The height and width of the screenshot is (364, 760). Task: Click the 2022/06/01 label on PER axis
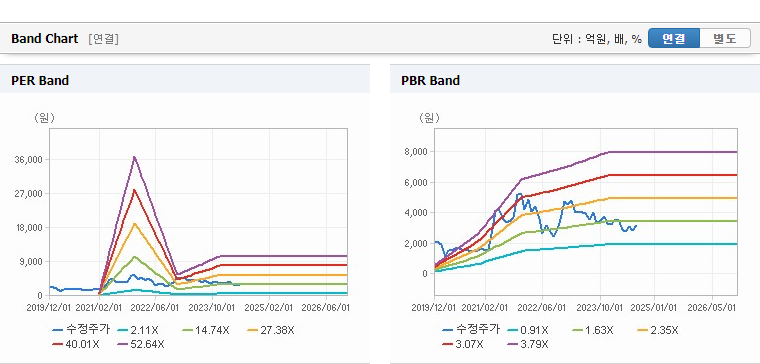coord(156,308)
